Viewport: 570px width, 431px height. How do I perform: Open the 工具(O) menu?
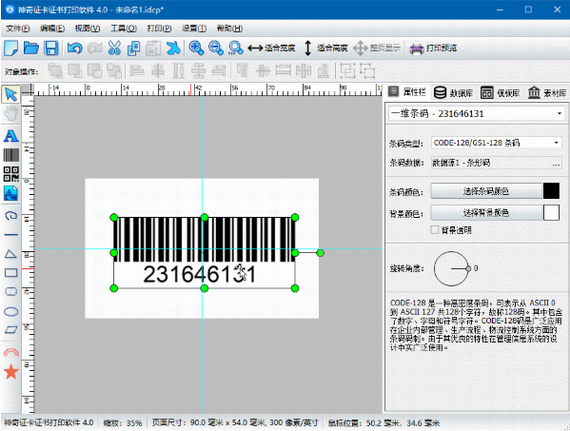(124, 28)
